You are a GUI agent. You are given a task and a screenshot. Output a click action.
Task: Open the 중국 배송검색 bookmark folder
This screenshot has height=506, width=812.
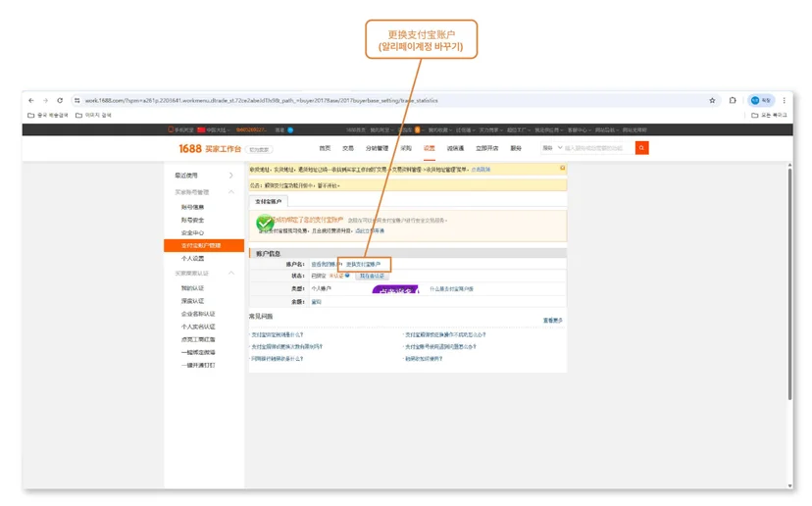coord(48,115)
